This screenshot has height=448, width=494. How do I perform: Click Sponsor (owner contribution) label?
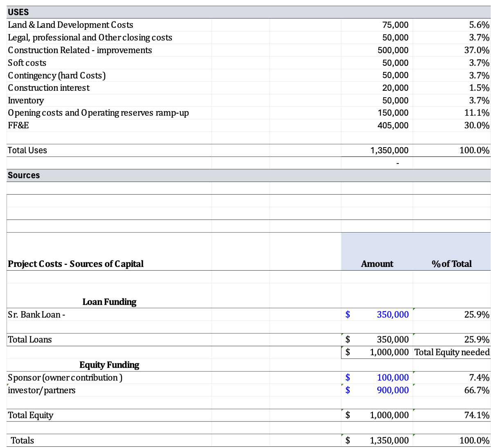pyautogui.click(x=65, y=378)
